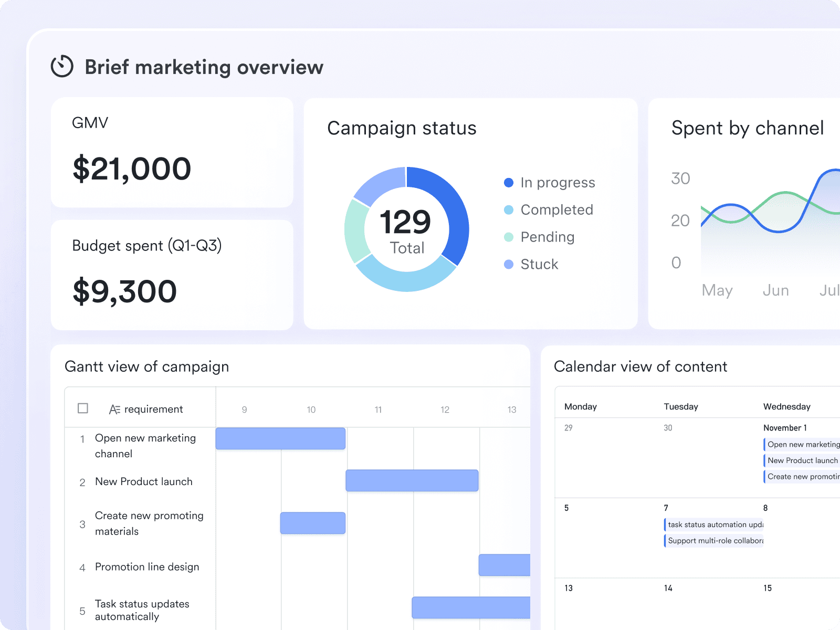Click the Wednesday column header in calendar

[787, 406]
